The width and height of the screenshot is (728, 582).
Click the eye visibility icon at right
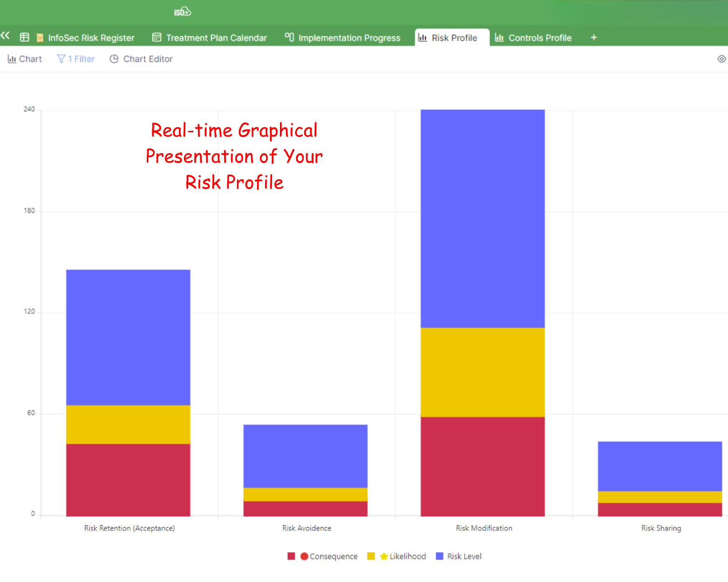(x=721, y=59)
